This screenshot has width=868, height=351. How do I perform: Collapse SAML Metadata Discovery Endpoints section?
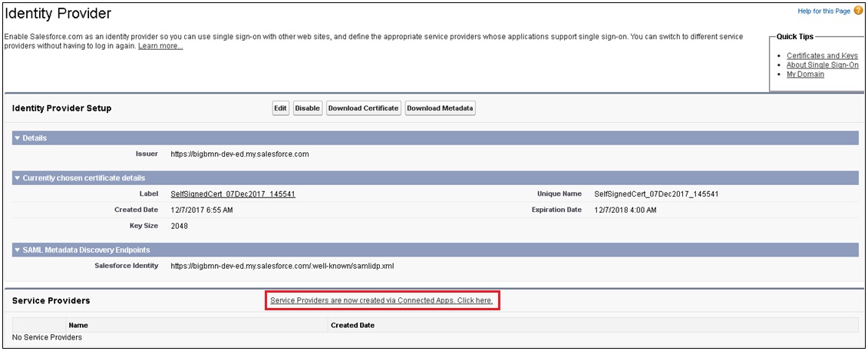point(17,250)
